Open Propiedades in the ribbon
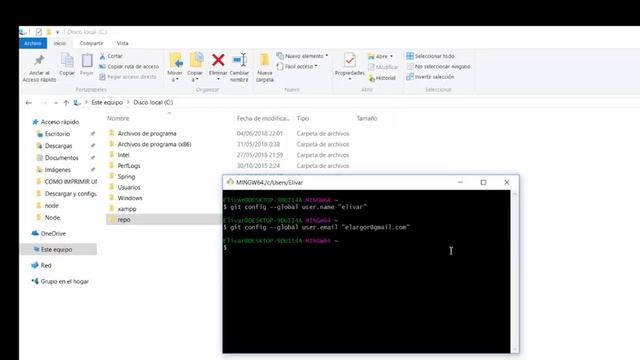The image size is (640, 360). coord(349,66)
